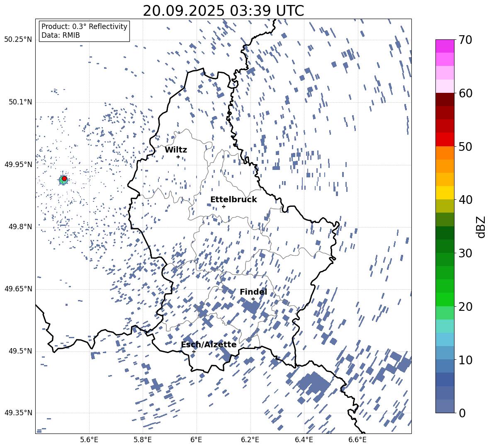Click the 10 tick on colorbar
This screenshot has height=448, width=491.
pyautogui.click(x=465, y=360)
